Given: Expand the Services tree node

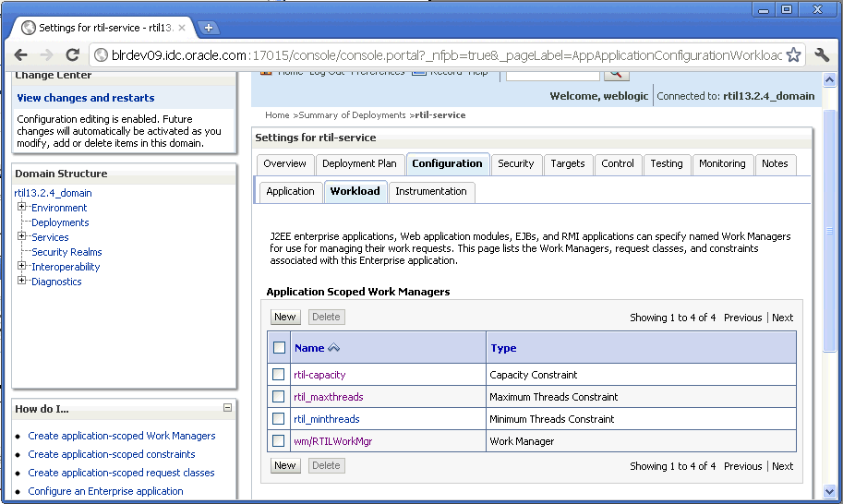Looking at the screenshot, I should coord(21,236).
